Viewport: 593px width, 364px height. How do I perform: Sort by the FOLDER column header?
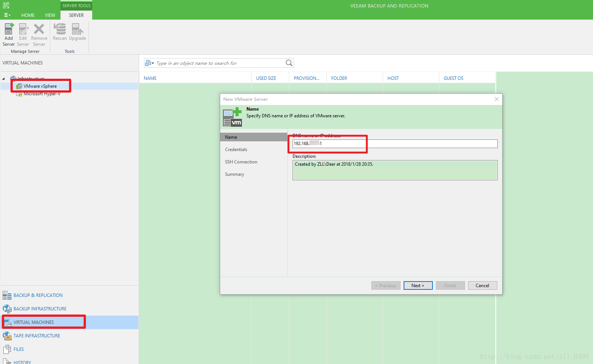click(x=354, y=78)
